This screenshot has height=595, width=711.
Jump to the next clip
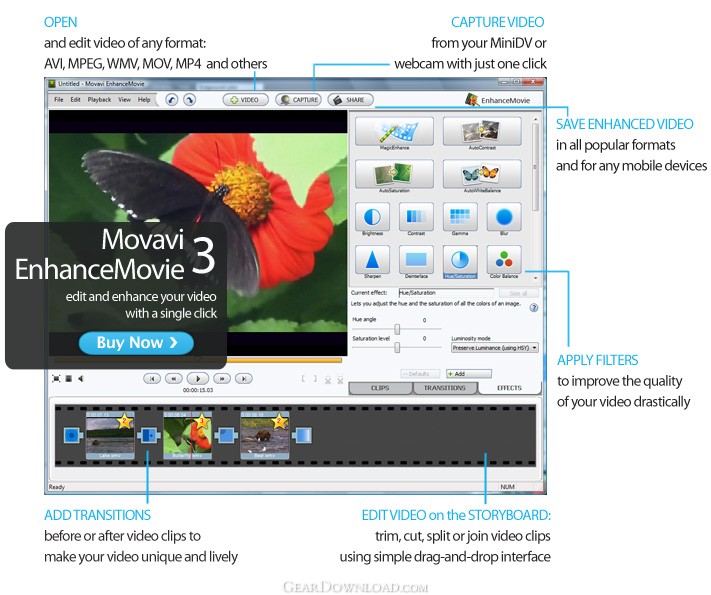click(244, 379)
